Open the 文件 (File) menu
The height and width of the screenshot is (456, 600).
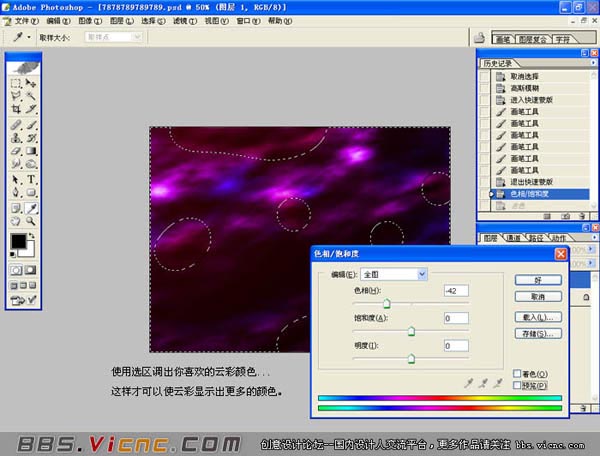pyautogui.click(x=26, y=21)
